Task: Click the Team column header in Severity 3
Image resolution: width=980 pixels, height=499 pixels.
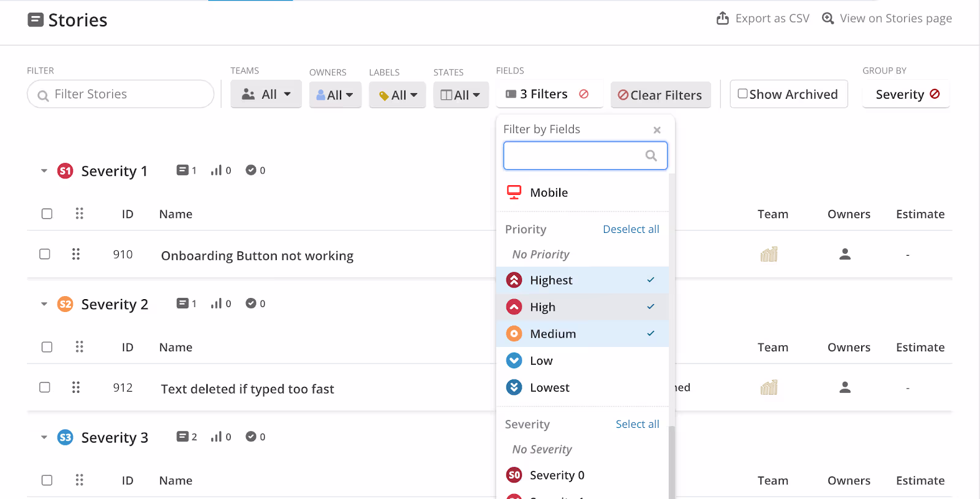Action: 773,481
